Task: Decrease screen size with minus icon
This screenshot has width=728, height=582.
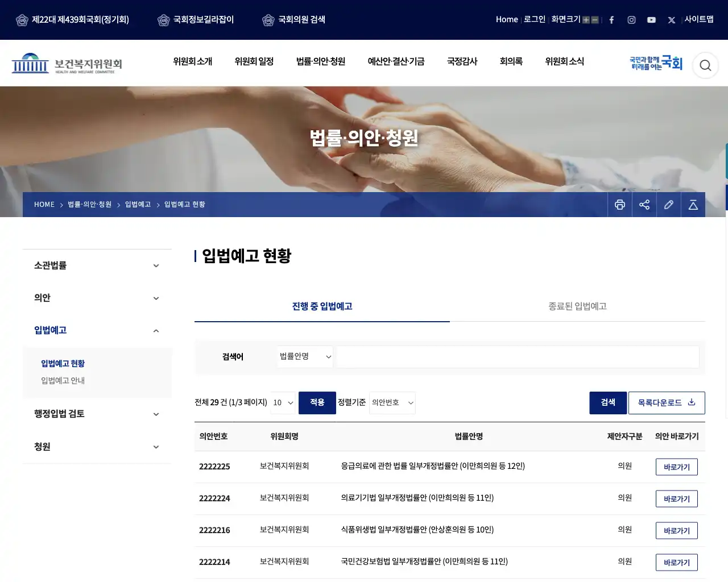Action: (595, 20)
